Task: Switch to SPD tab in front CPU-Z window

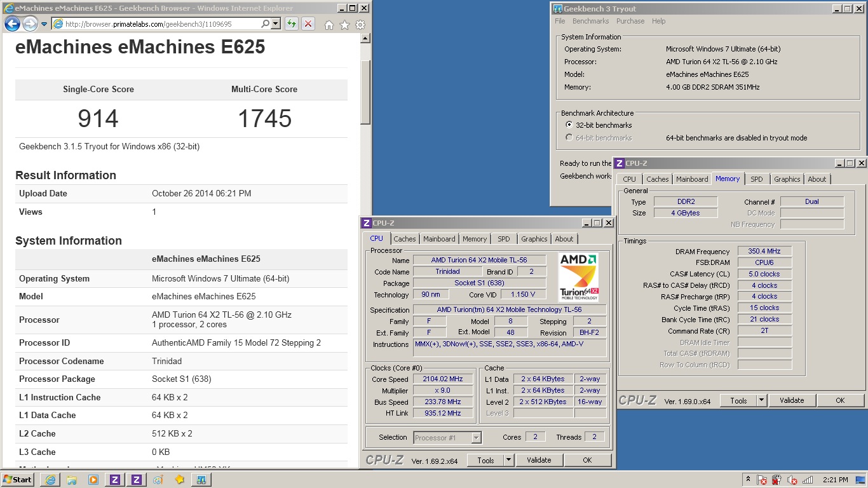Action: 504,239
